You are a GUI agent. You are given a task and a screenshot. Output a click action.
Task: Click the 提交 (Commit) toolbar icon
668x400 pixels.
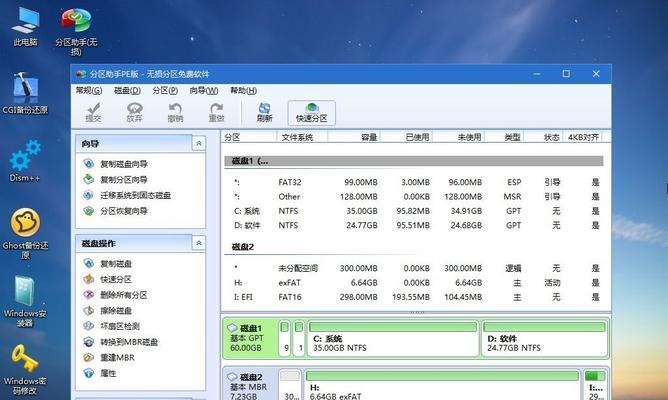pos(93,112)
